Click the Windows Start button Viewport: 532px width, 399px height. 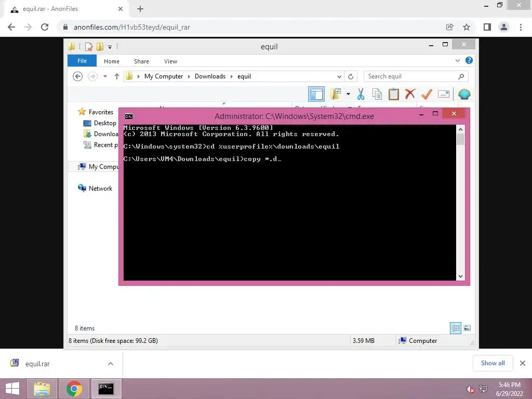coord(12,389)
